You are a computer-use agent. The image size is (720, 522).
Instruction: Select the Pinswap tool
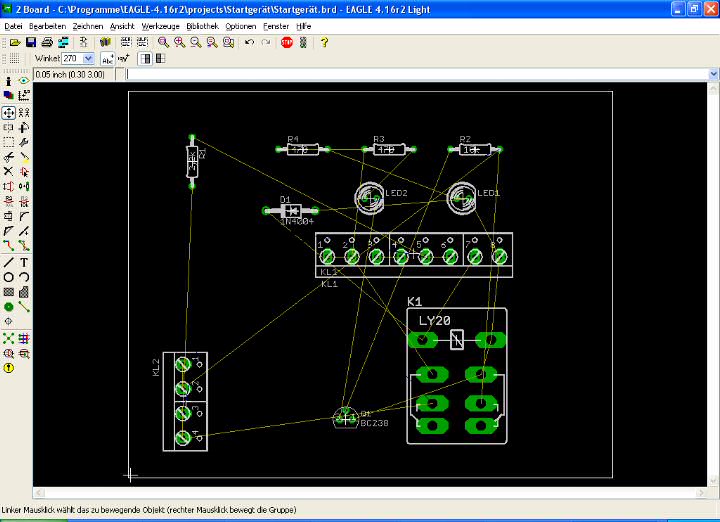point(8,186)
